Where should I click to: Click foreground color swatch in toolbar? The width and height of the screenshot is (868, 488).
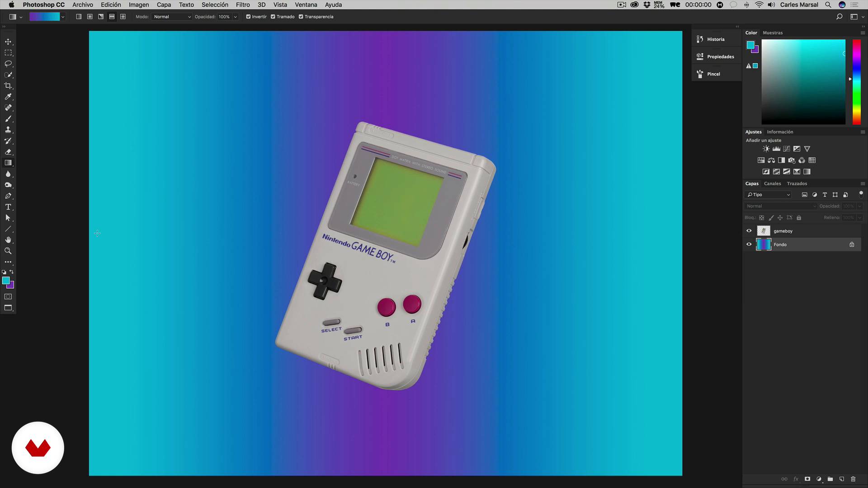(x=5, y=281)
